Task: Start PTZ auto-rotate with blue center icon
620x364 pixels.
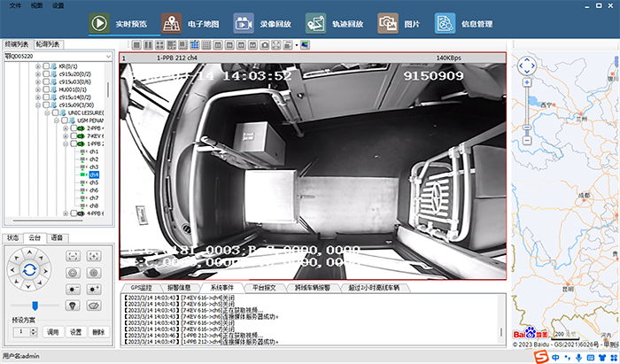Action: 29,270
